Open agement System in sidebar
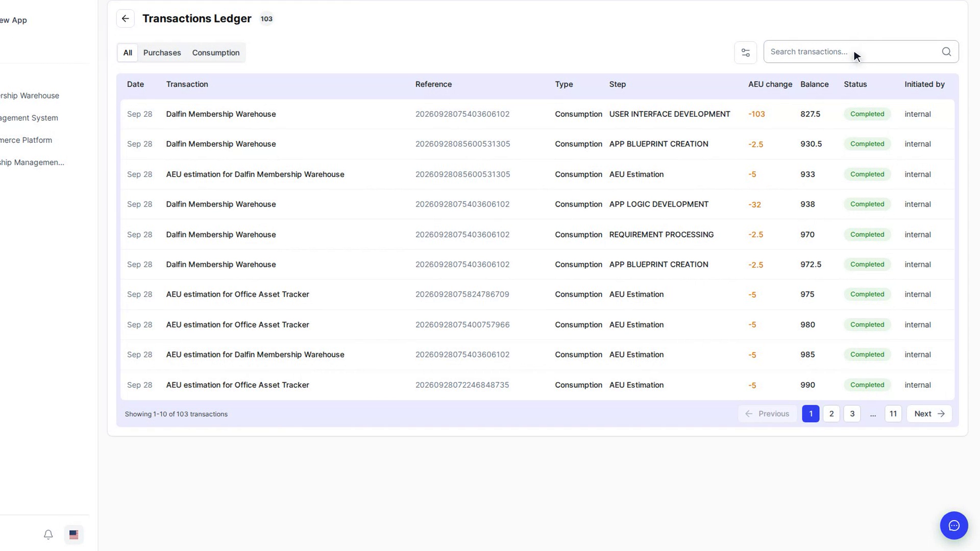Viewport: 980px width, 551px height. click(x=29, y=118)
